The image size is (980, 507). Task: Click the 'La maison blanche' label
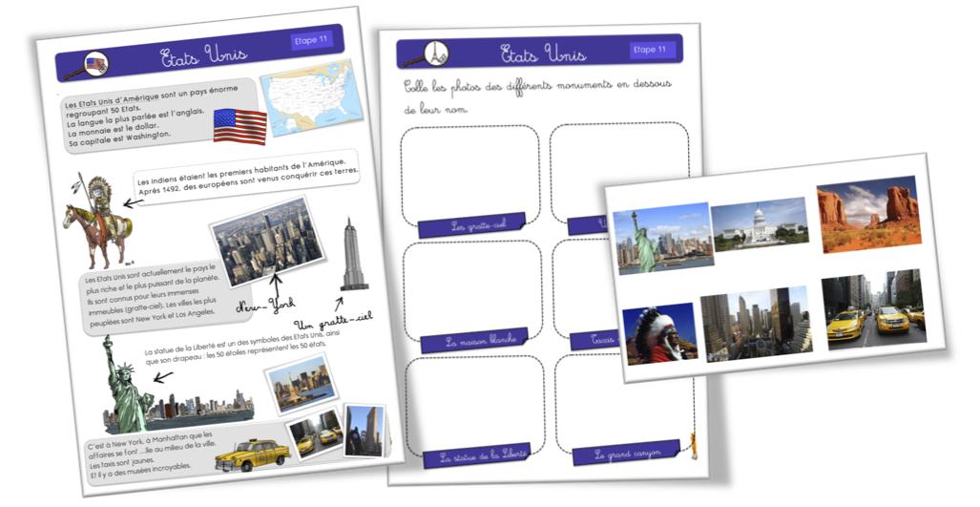click(473, 340)
